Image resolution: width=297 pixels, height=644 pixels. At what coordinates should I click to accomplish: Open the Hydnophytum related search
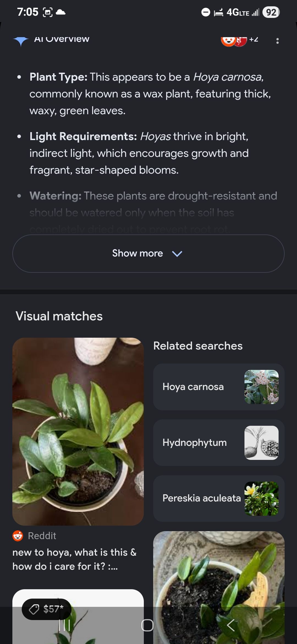pos(219,443)
